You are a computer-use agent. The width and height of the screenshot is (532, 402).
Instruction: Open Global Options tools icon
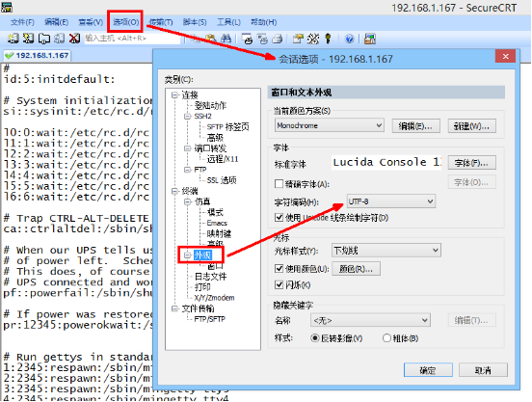(x=313, y=39)
